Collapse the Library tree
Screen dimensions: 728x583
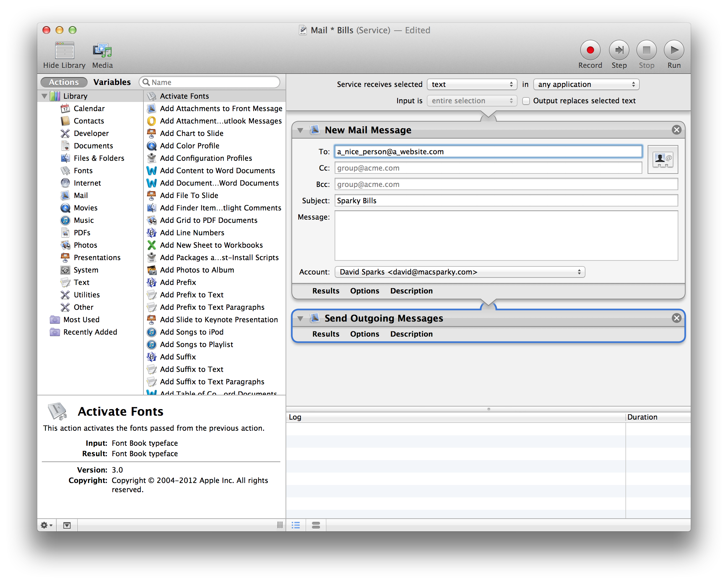[x=44, y=96]
